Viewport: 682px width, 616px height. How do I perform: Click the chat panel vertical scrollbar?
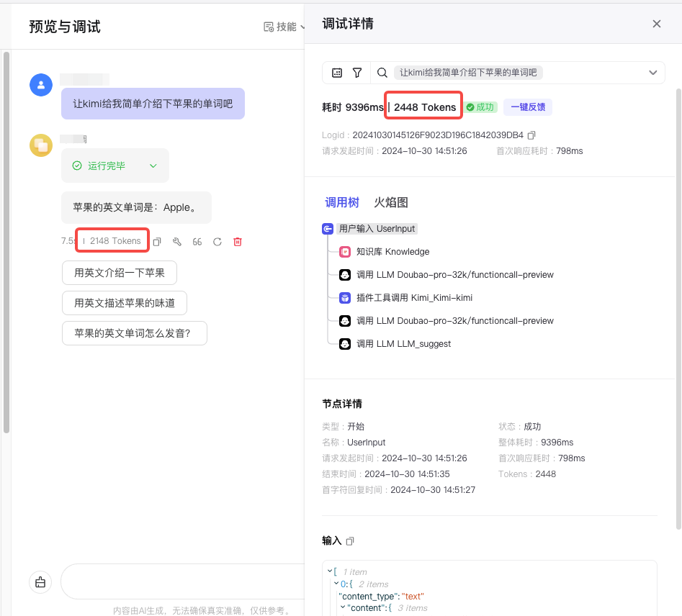tap(6, 242)
